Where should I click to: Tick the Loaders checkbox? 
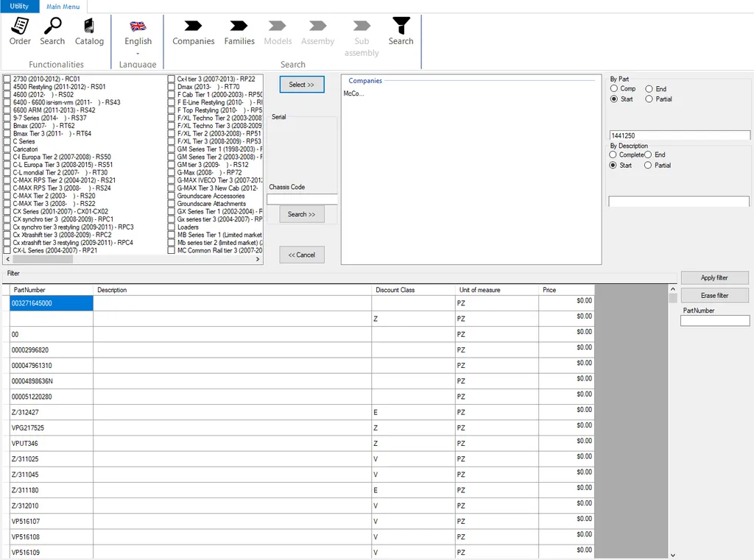[171, 227]
